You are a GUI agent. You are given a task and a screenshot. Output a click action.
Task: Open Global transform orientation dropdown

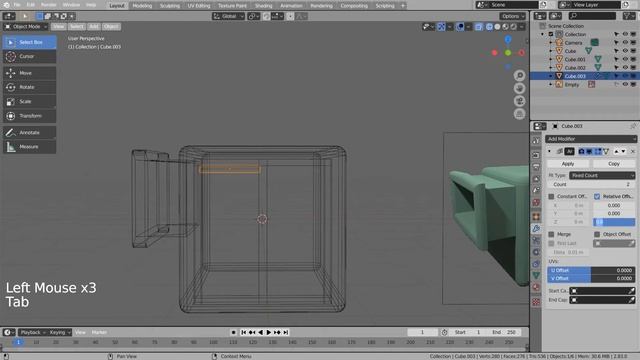click(x=228, y=16)
